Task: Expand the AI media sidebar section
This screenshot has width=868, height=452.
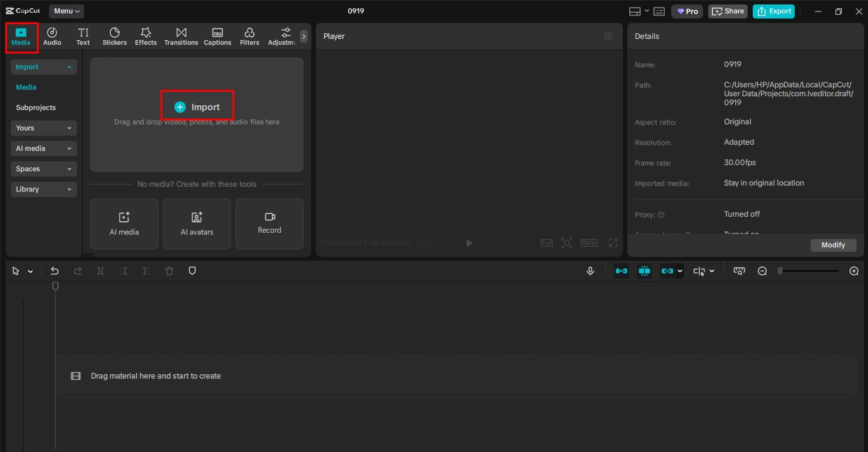Action: [x=43, y=148]
